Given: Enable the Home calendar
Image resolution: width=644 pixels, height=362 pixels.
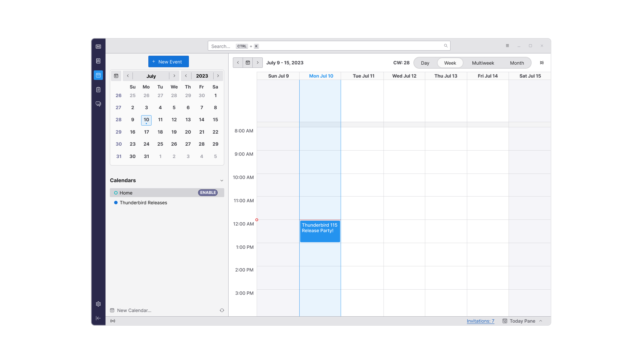Looking at the screenshot, I should click(x=208, y=192).
